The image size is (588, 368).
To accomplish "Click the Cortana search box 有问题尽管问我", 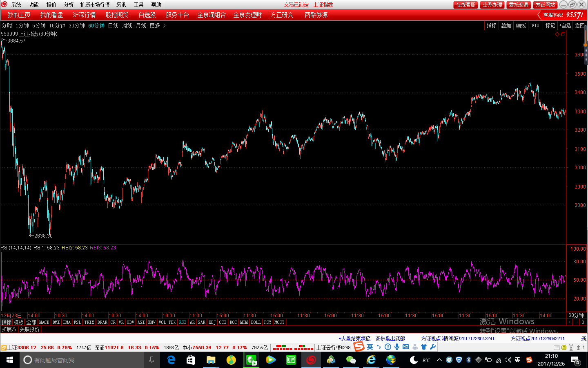I will [82, 360].
